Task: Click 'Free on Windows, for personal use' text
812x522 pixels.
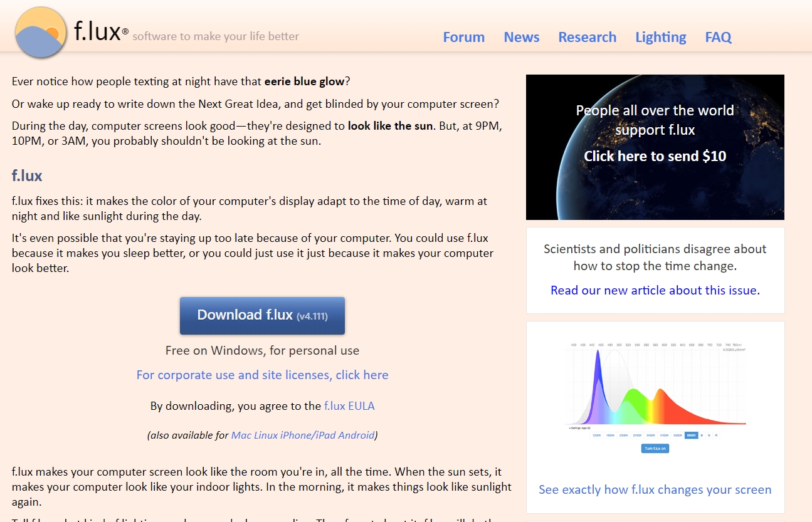Action: tap(262, 350)
